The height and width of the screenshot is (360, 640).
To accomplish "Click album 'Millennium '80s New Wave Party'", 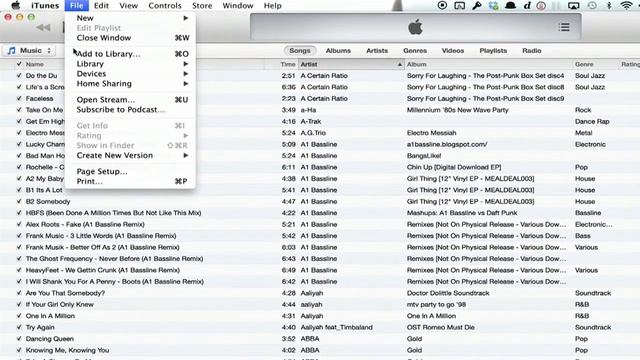I will [458, 110].
